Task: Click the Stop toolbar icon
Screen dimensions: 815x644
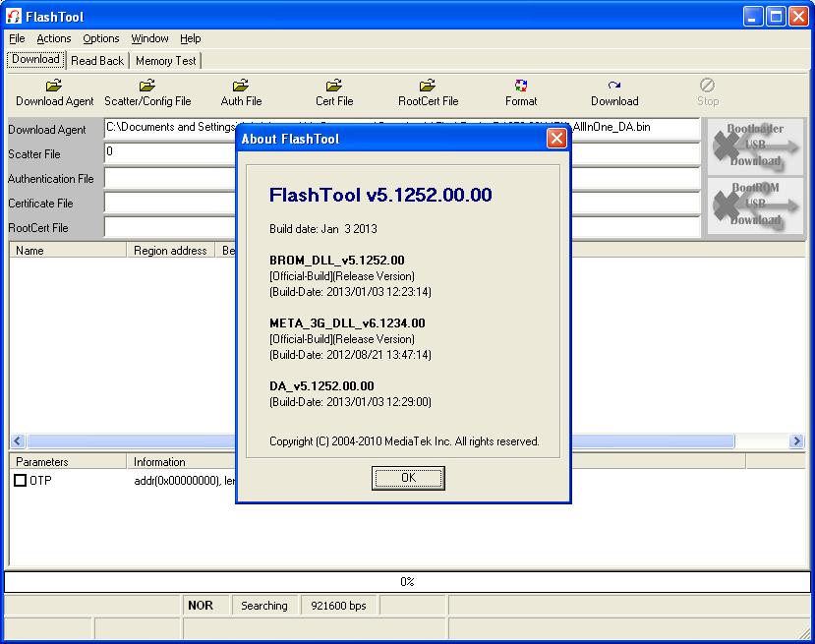Action: click(x=708, y=86)
